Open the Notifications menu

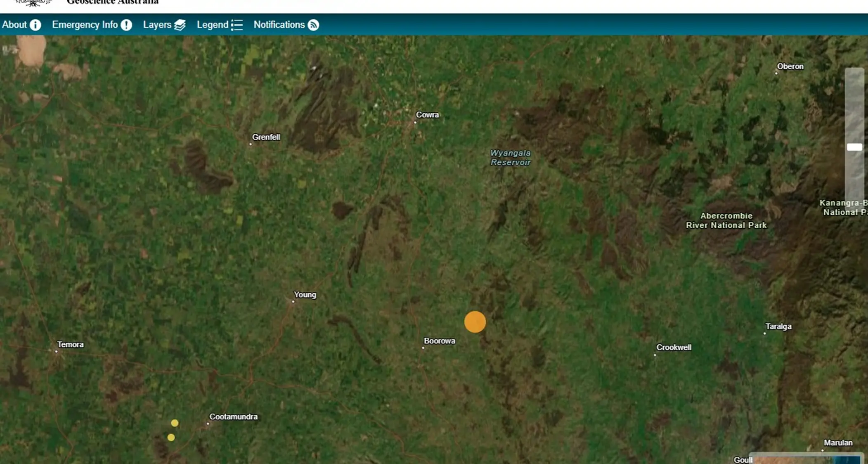pos(279,25)
